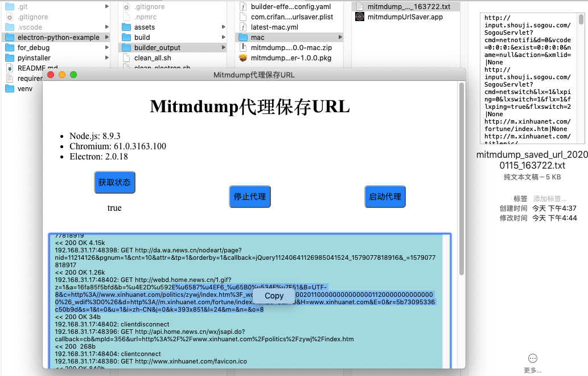This screenshot has height=376, width=588.
Task: Open the mitmdumpUrlSaver.app icon
Action: pos(360,17)
